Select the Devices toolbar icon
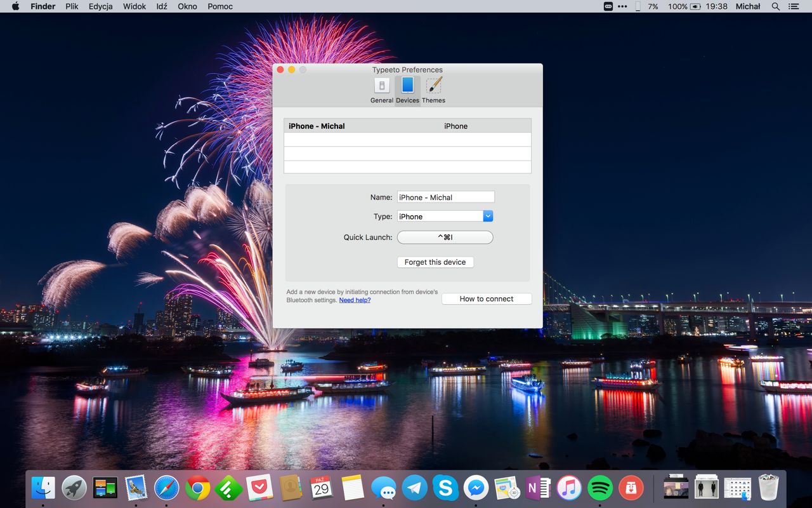The height and width of the screenshot is (508, 812). 407,90
